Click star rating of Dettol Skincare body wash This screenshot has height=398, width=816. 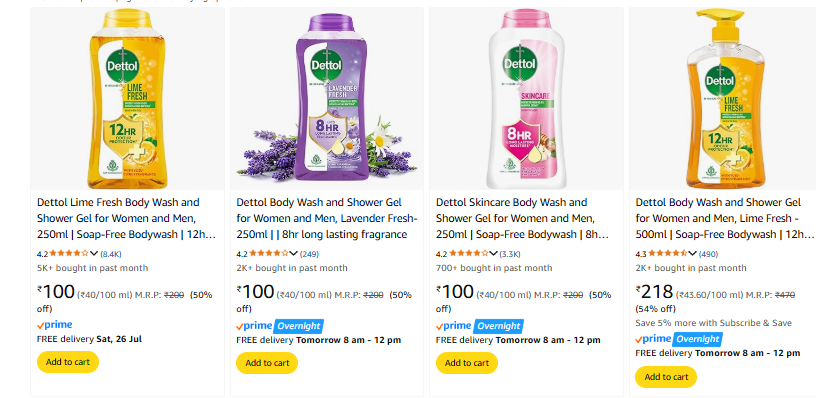tap(468, 254)
